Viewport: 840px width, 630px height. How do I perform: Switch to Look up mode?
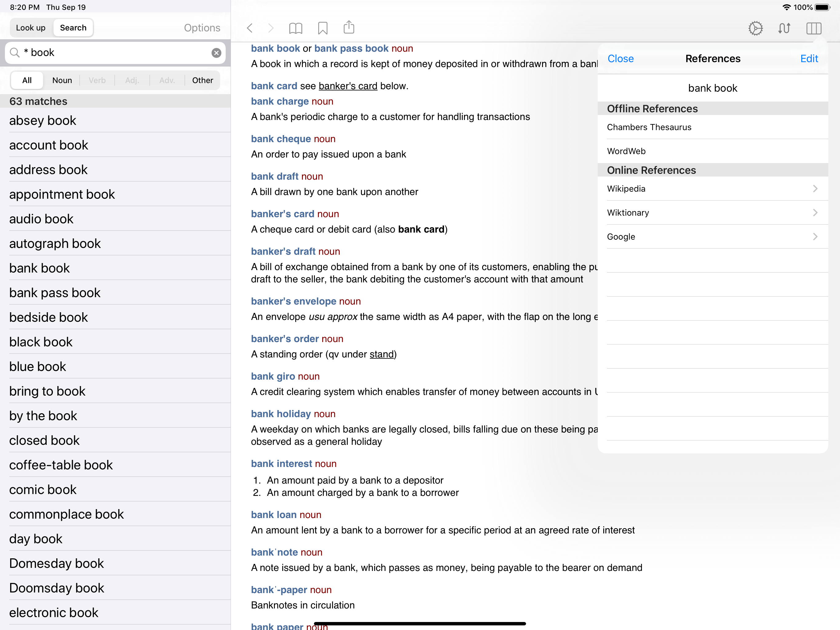(31, 28)
